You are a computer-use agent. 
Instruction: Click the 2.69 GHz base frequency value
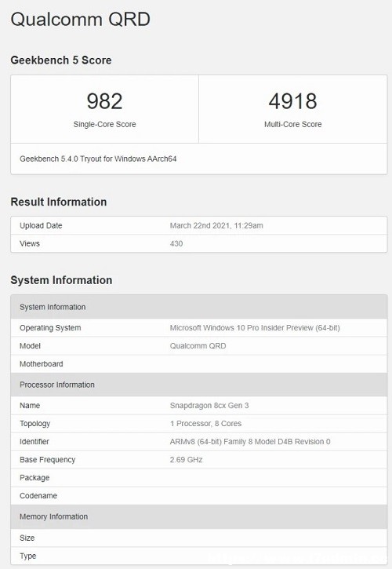186,460
